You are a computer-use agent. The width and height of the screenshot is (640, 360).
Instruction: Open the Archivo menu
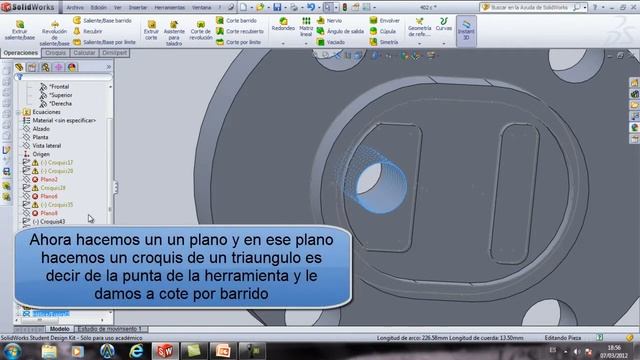pos(75,7)
